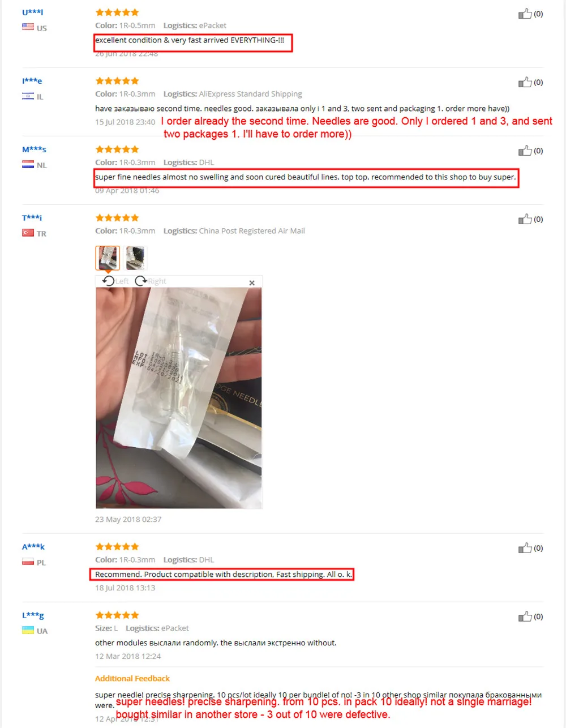Select the first review photo thumbnail

pyautogui.click(x=108, y=258)
